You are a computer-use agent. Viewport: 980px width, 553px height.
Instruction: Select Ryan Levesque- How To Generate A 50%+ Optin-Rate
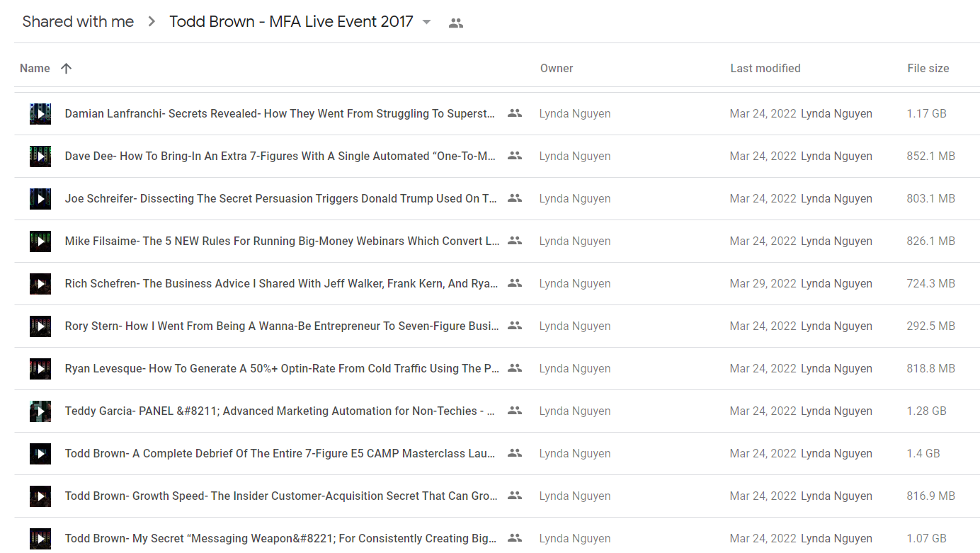click(x=282, y=368)
